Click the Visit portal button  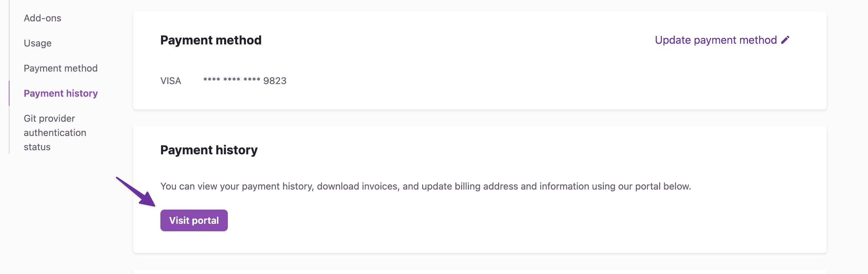click(194, 220)
